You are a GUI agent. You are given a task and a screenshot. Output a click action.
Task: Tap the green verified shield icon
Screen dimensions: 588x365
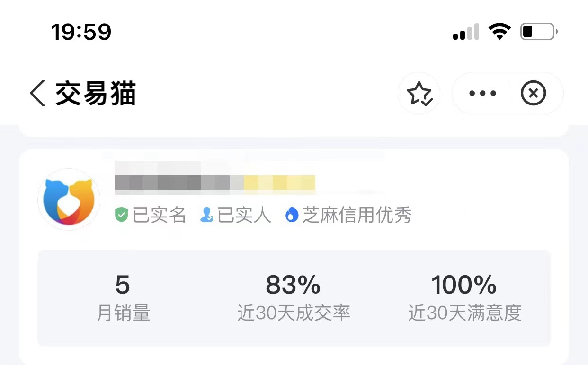click(122, 215)
